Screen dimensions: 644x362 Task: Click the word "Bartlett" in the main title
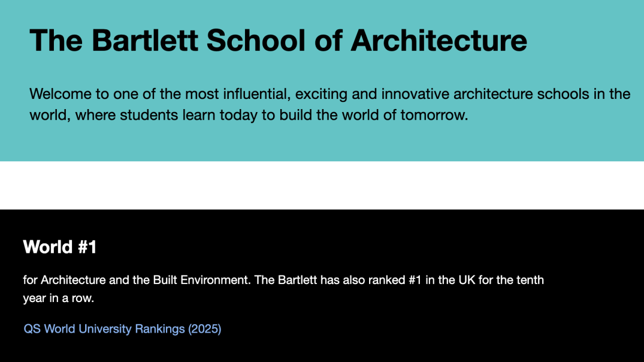(x=144, y=40)
